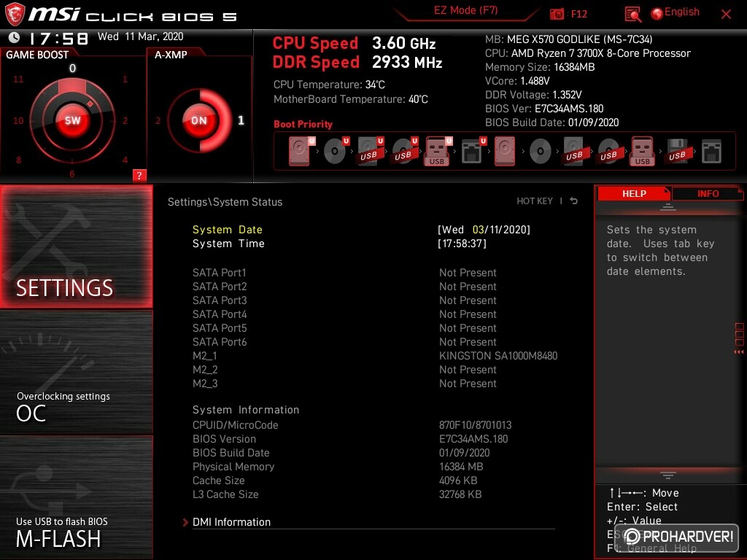Click the SATA Port6 entry
The image size is (747, 560).
[344, 341]
